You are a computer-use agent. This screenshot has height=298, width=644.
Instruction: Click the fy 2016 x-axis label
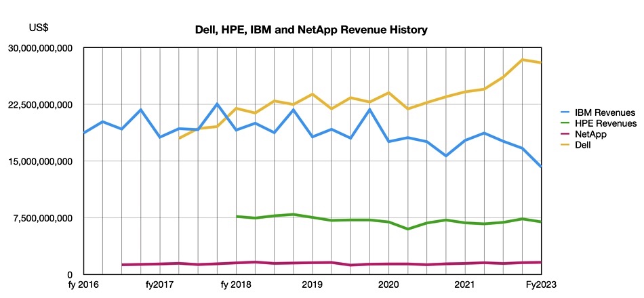coord(83,284)
